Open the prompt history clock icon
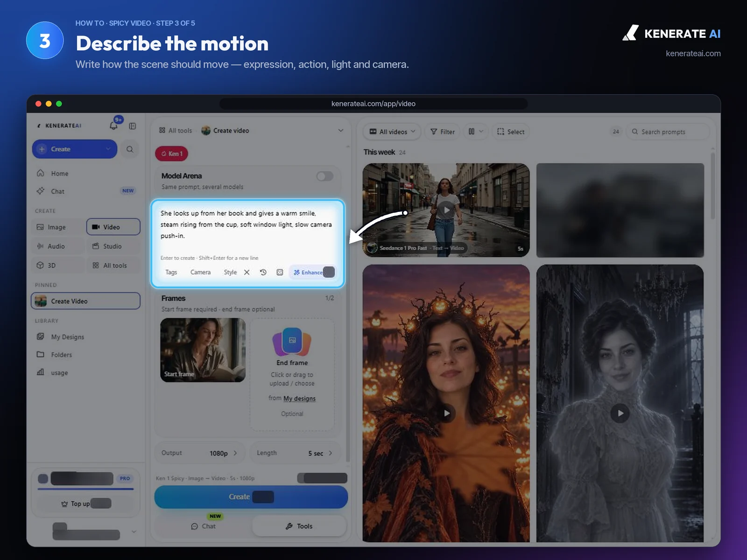747x560 pixels. pyautogui.click(x=263, y=272)
